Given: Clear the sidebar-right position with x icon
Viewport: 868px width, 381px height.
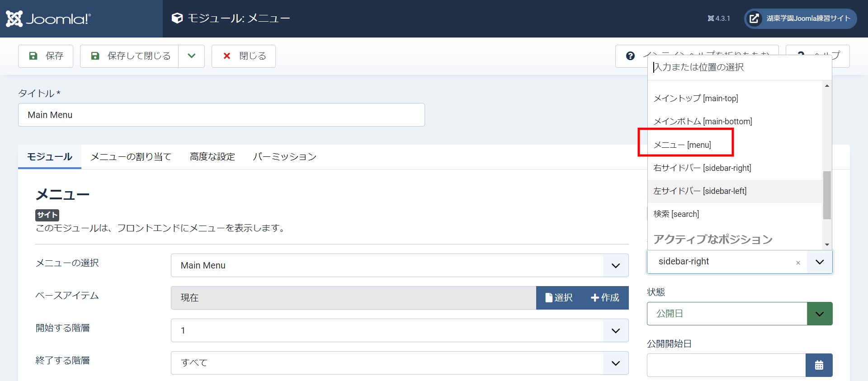Looking at the screenshot, I should [798, 263].
